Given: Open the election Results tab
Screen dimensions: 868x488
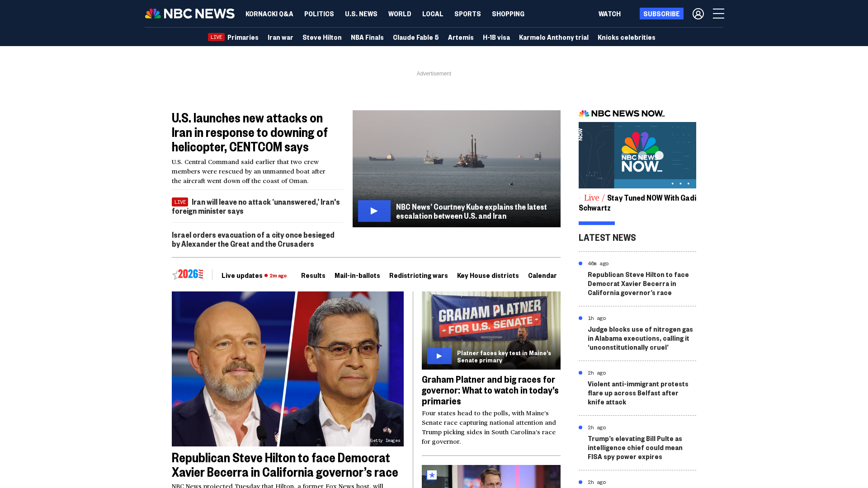Looking at the screenshot, I should click(313, 275).
